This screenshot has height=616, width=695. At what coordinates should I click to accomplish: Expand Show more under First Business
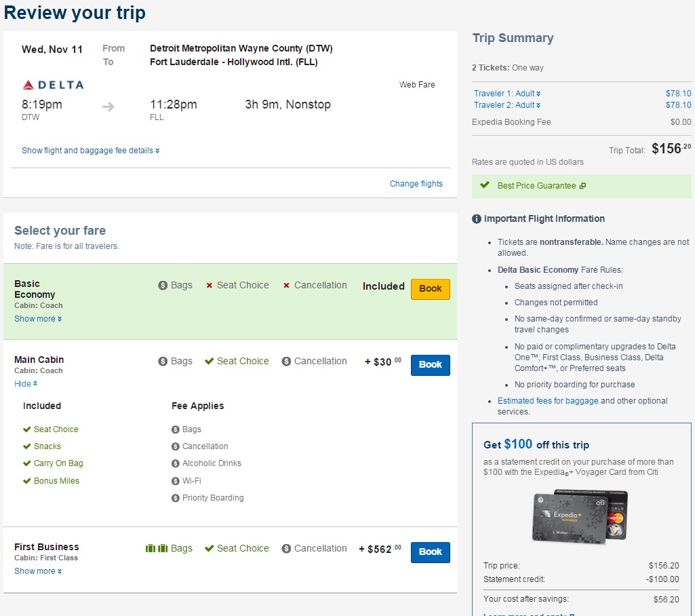(38, 571)
